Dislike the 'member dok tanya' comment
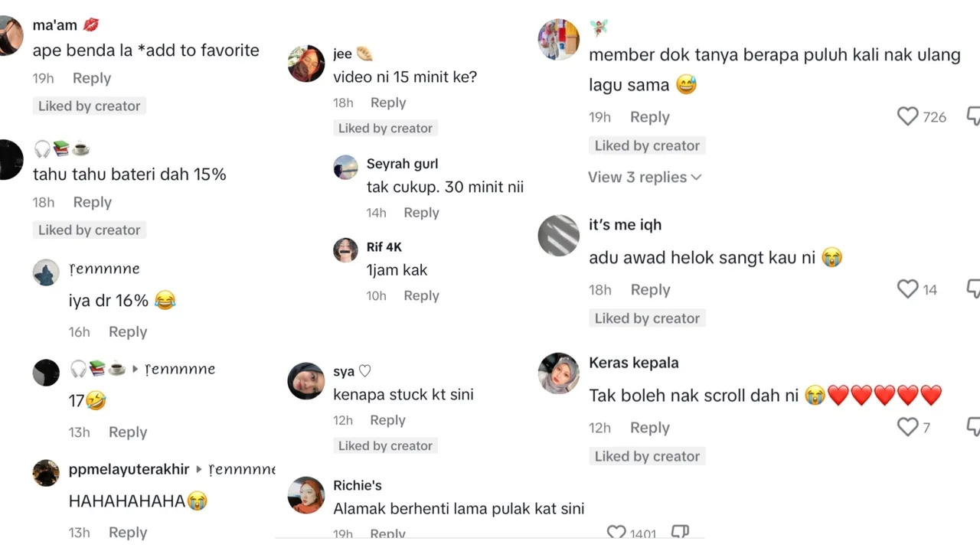 pos(973,116)
